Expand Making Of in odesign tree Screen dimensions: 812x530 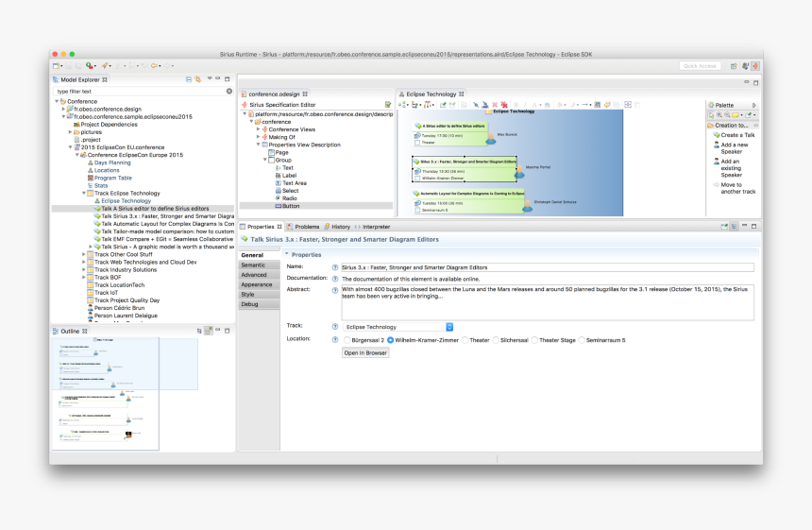click(258, 137)
